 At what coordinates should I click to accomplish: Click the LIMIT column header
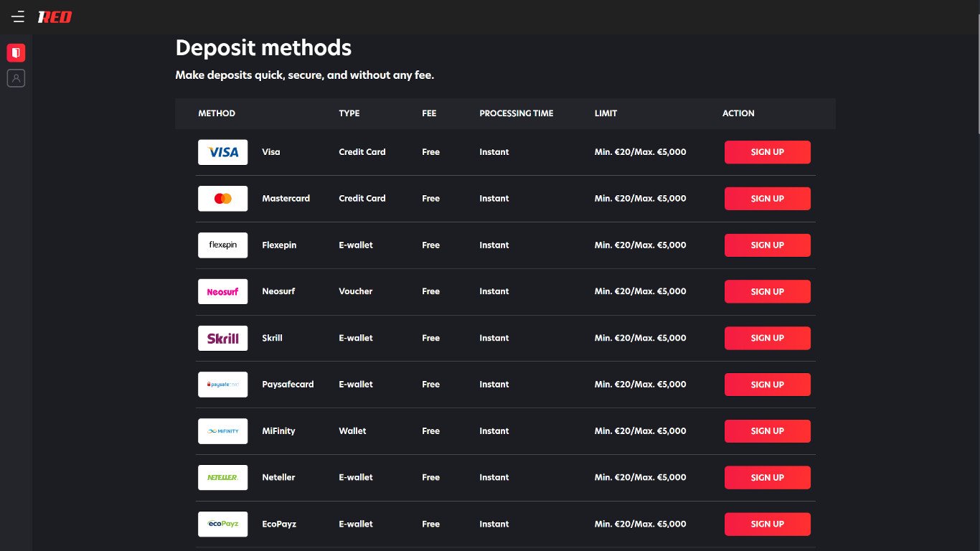click(606, 113)
